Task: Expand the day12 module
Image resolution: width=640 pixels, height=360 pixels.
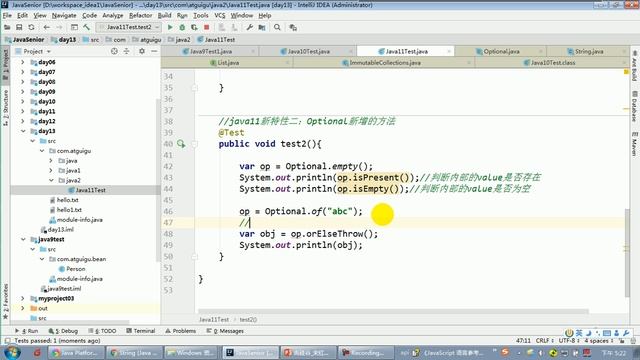Action: tap(23, 121)
